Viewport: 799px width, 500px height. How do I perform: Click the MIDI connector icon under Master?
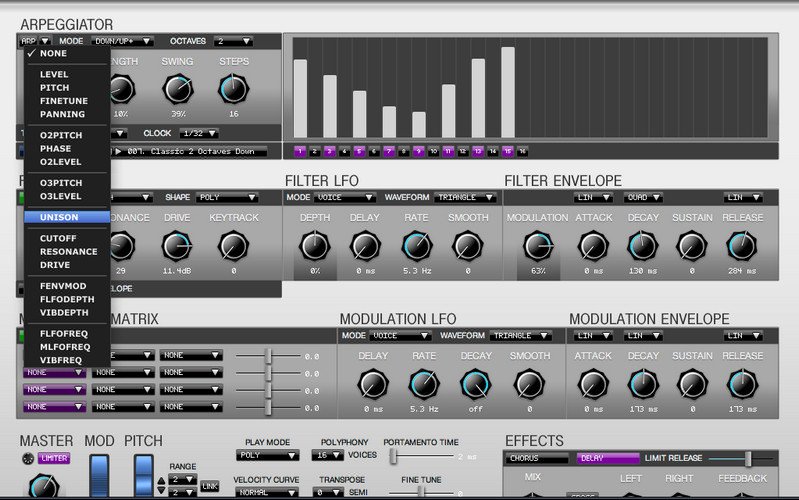pos(27,459)
